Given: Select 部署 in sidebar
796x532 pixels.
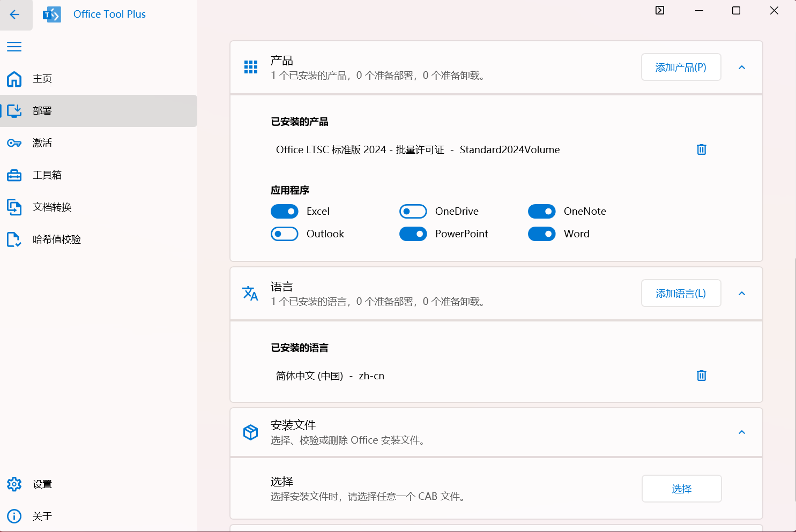Looking at the screenshot, I should tap(99, 111).
